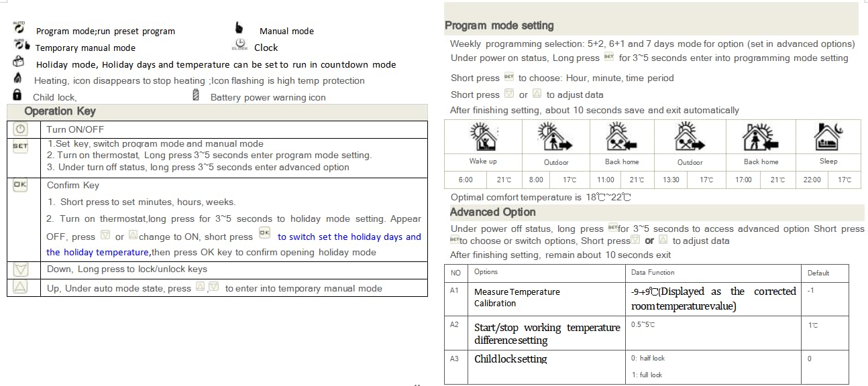Screen dimensions: 868x386
Task: Click 'Down, Long press to lock/unlock keys'
Action: (127, 269)
